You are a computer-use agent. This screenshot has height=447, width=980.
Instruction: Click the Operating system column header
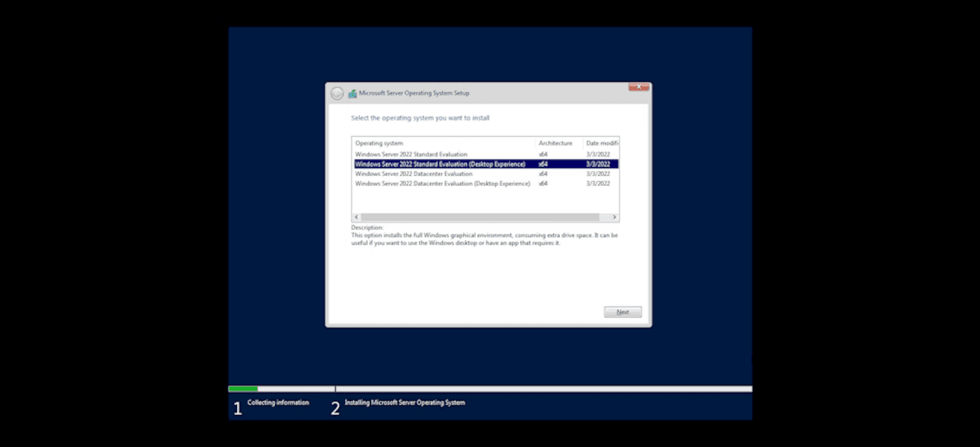coord(444,143)
